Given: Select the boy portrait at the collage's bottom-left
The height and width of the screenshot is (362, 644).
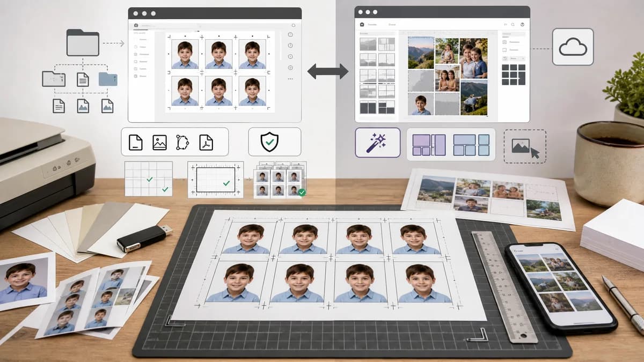Looking at the screenshot, I should [x=420, y=104].
